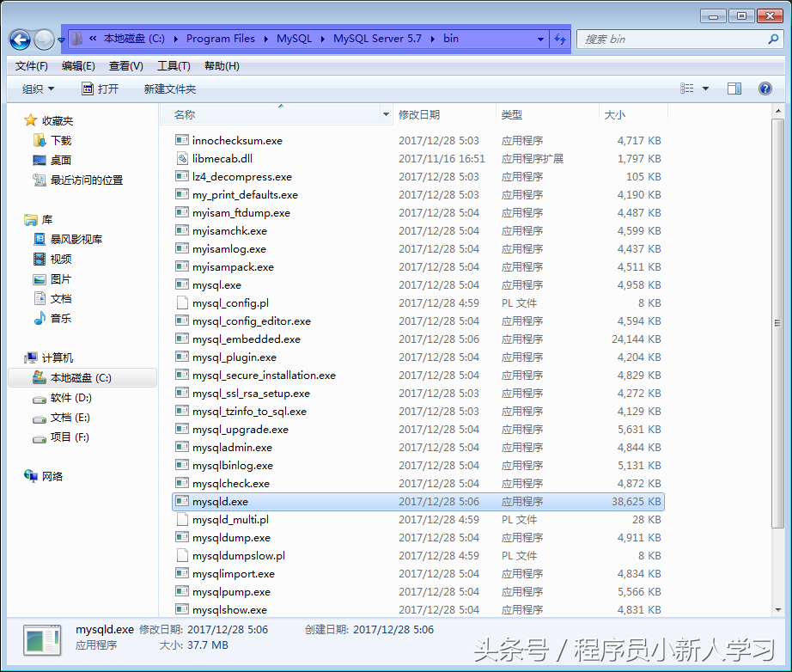The height and width of the screenshot is (672, 792).
Task: Refresh the folder using the refresh icon
Action: coord(559,39)
